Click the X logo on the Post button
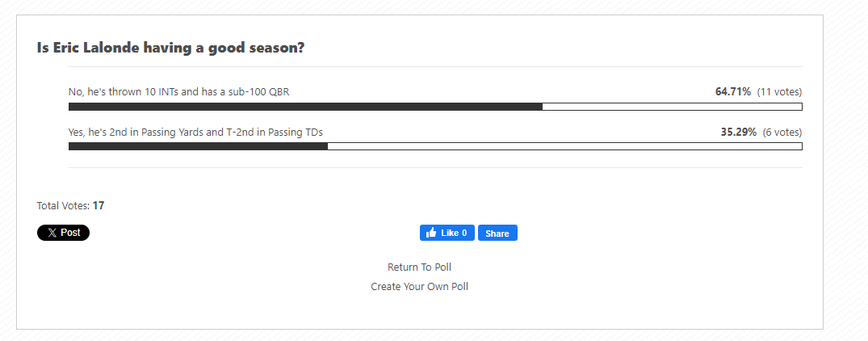Image resolution: width=868 pixels, height=341 pixels. [x=52, y=233]
